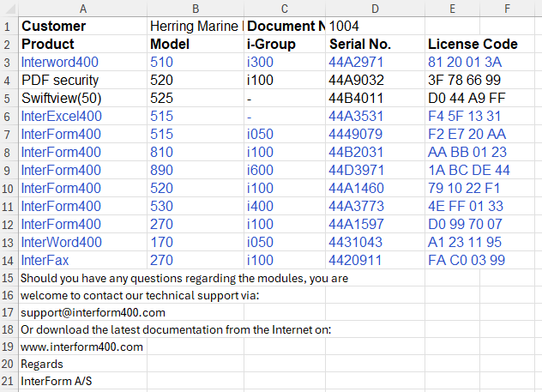Click license code F4 5F 13 31

[x=479, y=116]
